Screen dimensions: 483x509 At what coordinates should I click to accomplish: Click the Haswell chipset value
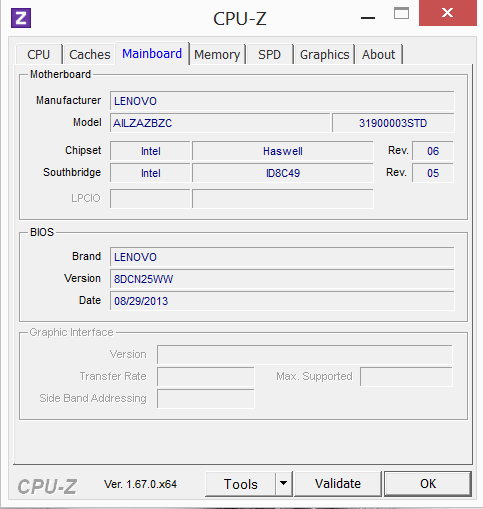point(283,151)
